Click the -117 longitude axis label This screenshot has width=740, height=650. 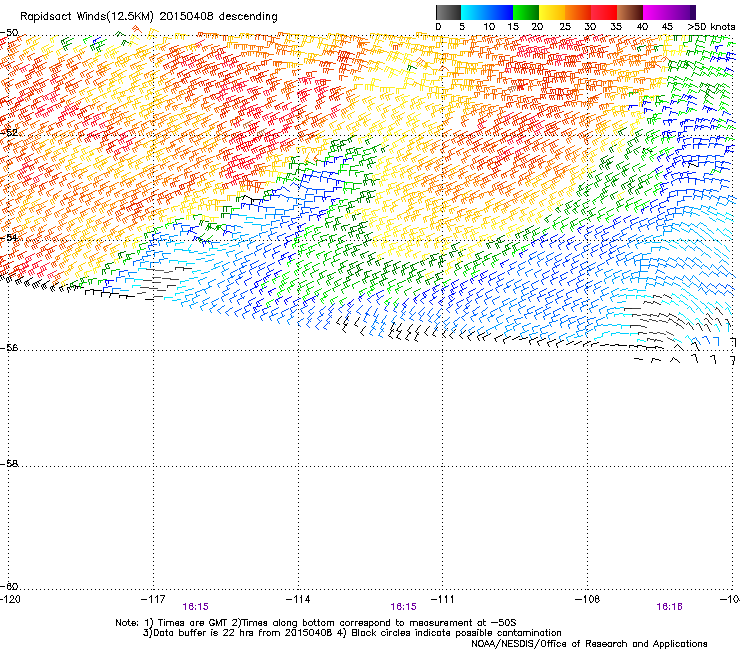[x=153, y=599]
